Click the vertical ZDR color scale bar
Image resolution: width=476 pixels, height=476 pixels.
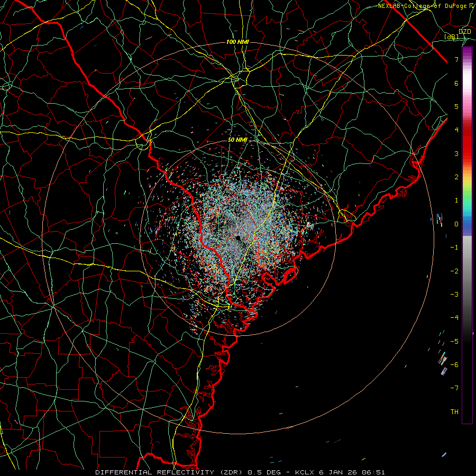click(467, 235)
